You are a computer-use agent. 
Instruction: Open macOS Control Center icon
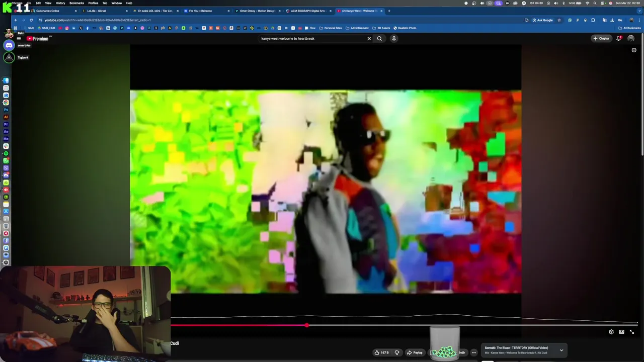pos(602,3)
